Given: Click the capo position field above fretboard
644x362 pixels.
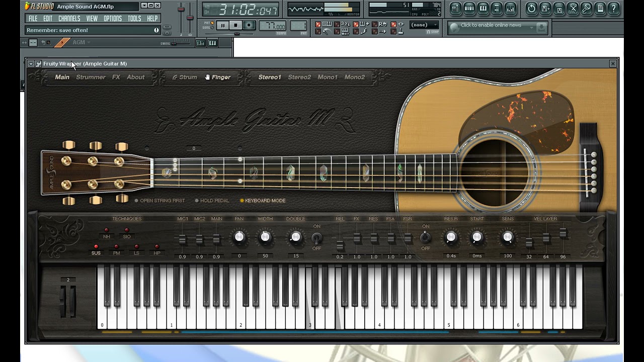Looking at the screenshot, I should (194, 148).
